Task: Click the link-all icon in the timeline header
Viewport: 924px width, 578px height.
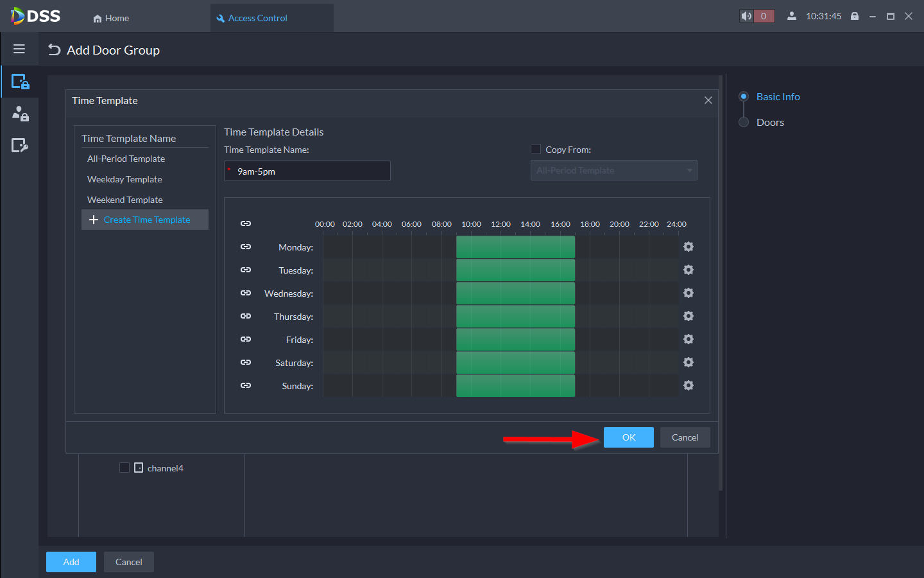Action: [246, 223]
